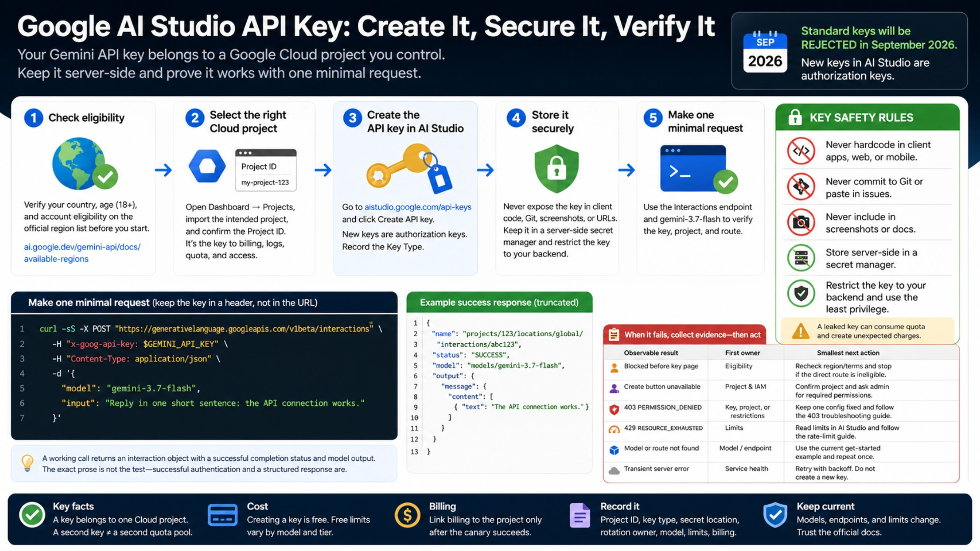Viewport: 980px width, 551px height.
Task: Click the green checkmark Key facts icon
Action: click(32, 515)
